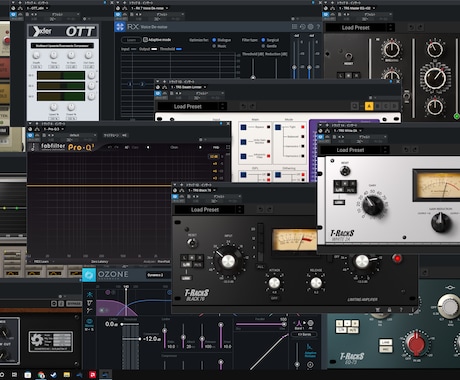Click Load Preset in Black 76
The image size is (460, 380).
pos(205,209)
